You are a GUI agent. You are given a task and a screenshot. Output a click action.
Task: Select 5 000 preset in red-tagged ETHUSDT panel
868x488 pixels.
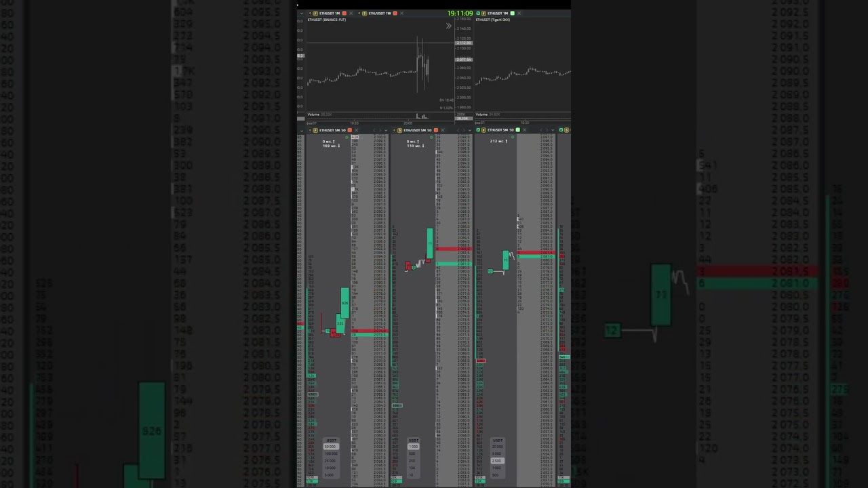point(330,474)
